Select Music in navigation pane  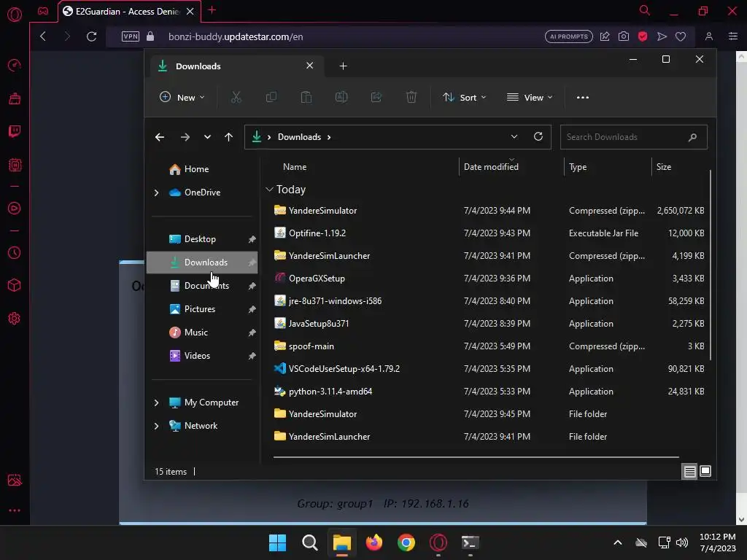203,332
